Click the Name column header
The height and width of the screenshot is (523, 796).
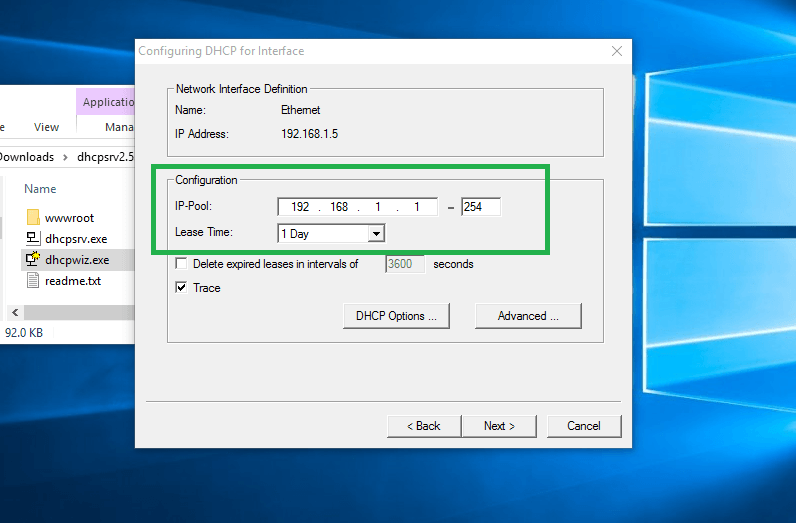(40, 189)
